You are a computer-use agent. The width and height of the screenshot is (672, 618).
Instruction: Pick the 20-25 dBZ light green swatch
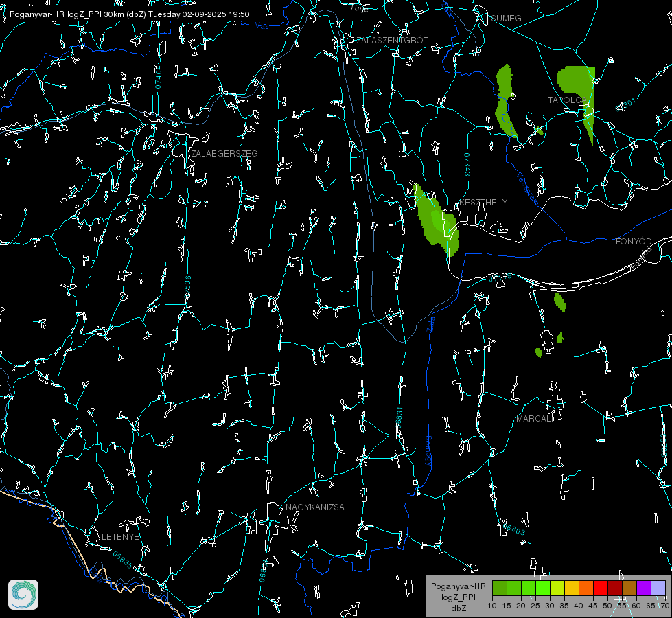[529, 588]
